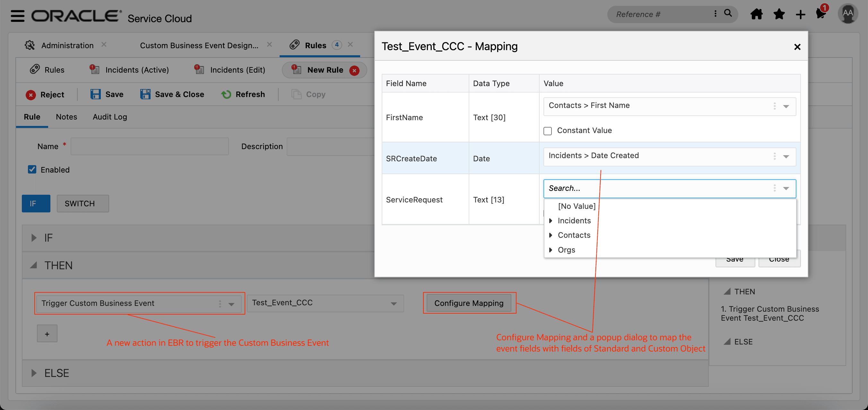Click the Home icon in header

coord(756,14)
